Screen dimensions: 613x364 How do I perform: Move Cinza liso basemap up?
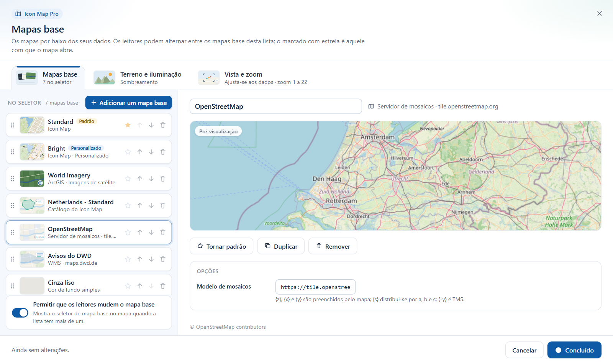[140, 286]
